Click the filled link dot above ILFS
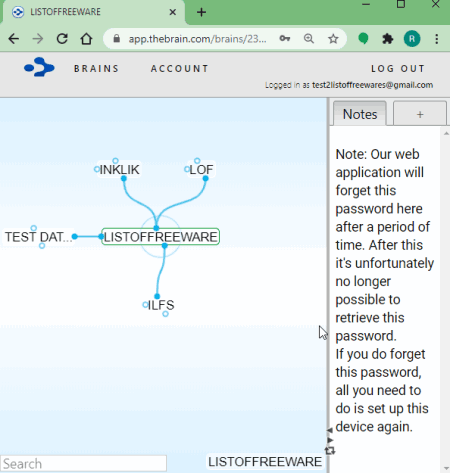 157,296
